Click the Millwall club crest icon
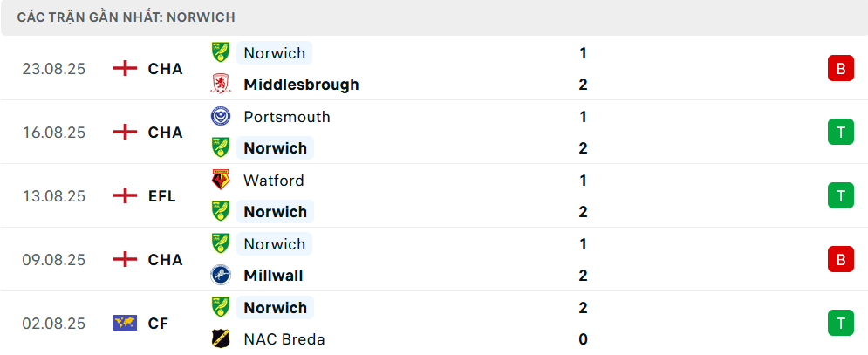The height and width of the screenshot is (355, 868). click(x=221, y=276)
